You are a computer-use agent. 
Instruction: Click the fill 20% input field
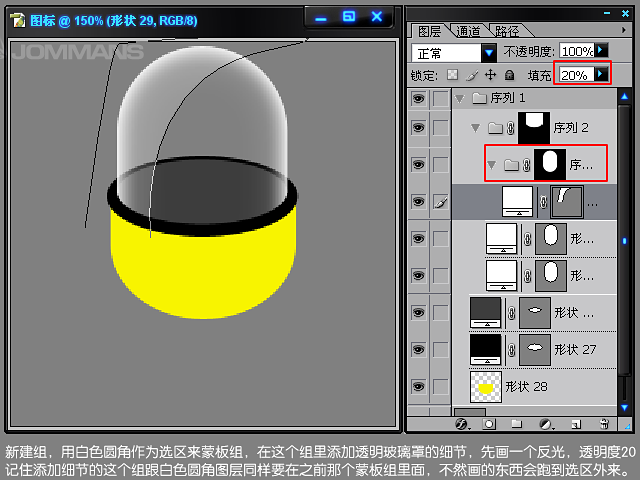(576, 75)
